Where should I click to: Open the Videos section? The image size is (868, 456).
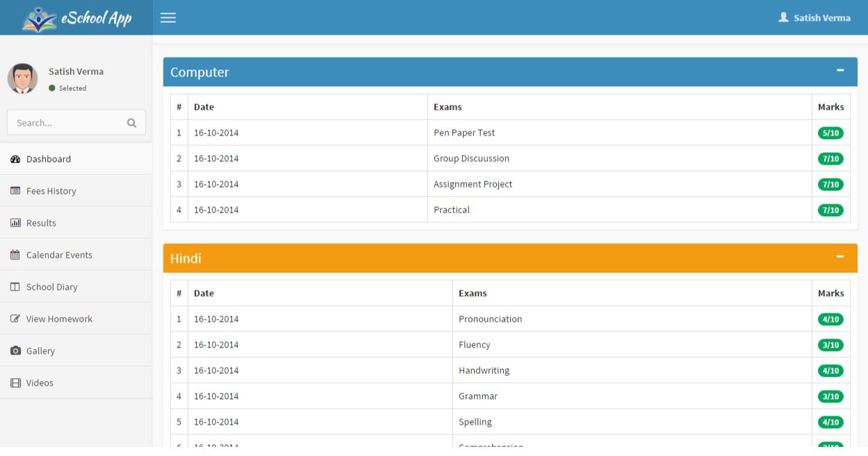[x=76, y=382]
